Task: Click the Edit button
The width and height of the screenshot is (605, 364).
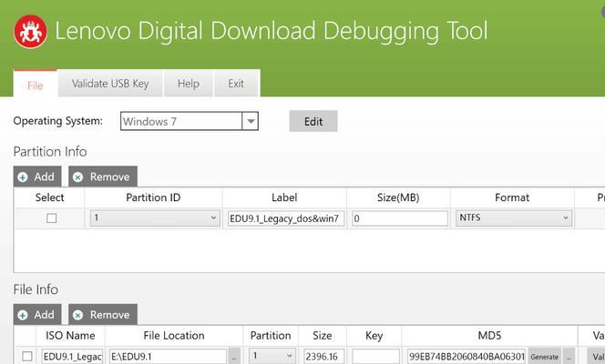Action: tap(313, 121)
